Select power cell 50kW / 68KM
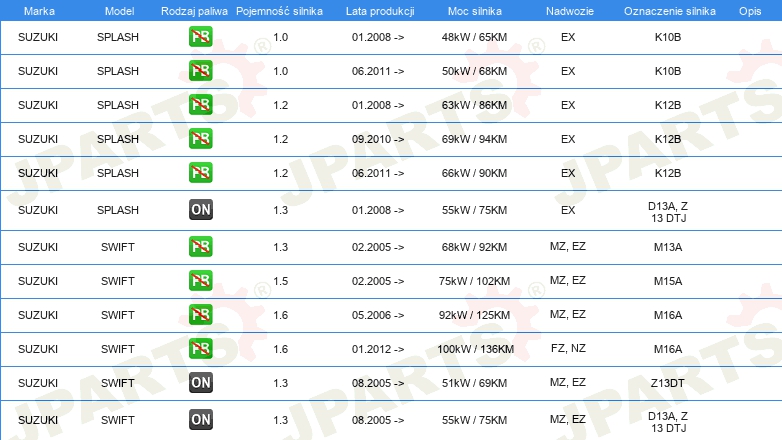 (x=474, y=71)
